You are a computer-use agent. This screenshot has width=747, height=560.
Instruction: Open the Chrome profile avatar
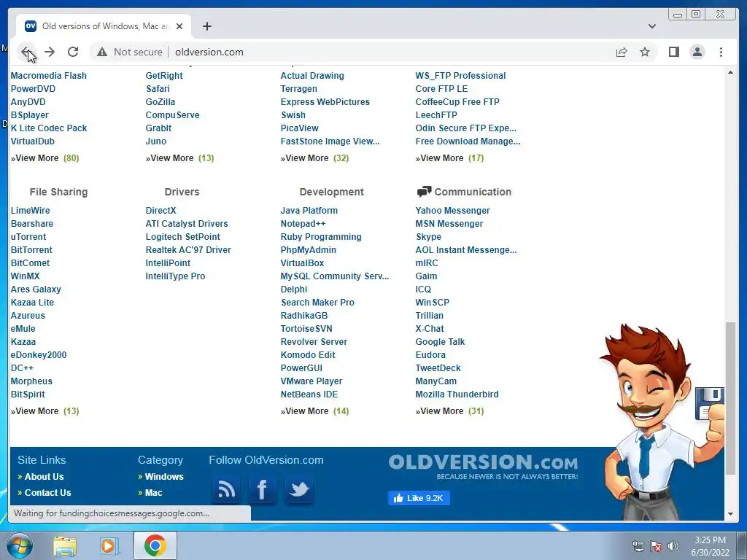[697, 52]
